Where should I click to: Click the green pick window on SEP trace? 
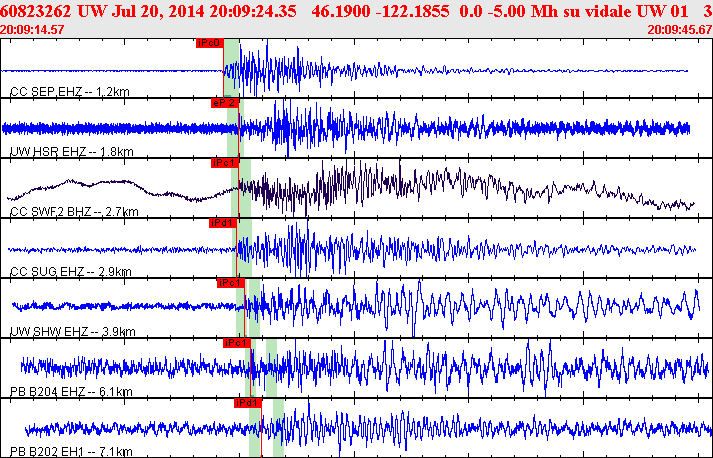232,68
